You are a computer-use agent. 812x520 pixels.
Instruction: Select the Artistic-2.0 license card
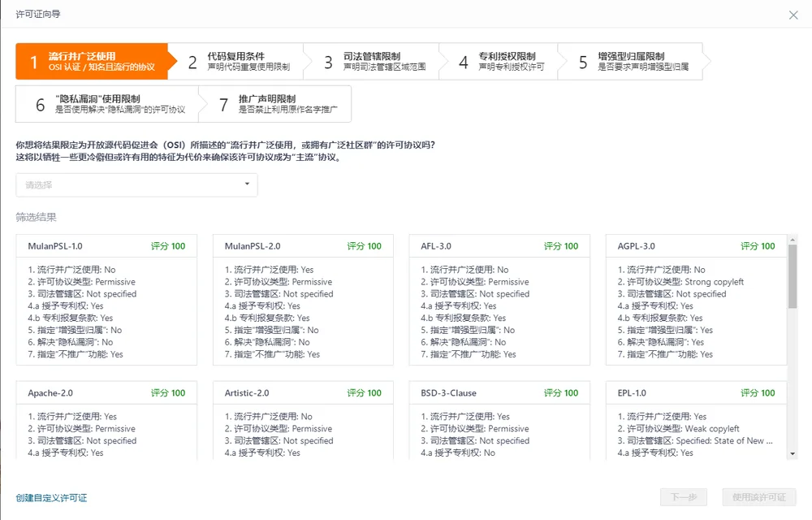pyautogui.click(x=303, y=421)
